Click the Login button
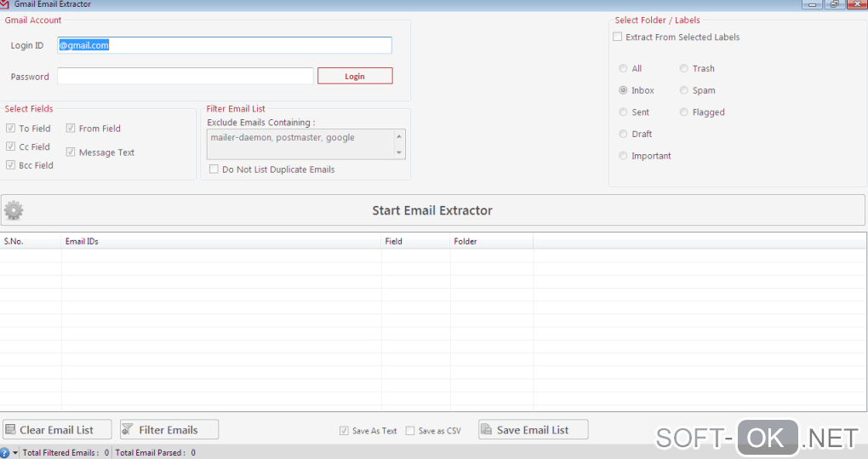Viewport: 868px width, 459px height. click(355, 76)
